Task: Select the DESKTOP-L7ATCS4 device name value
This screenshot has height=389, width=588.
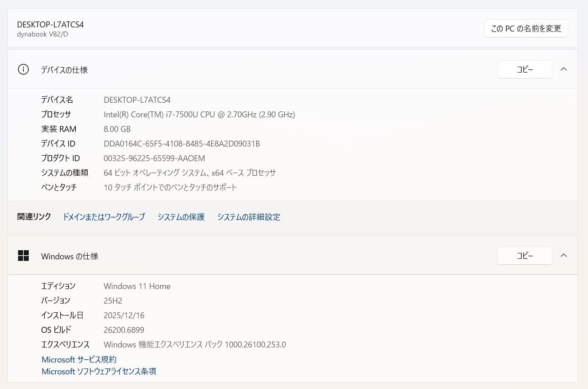Action: click(x=137, y=100)
